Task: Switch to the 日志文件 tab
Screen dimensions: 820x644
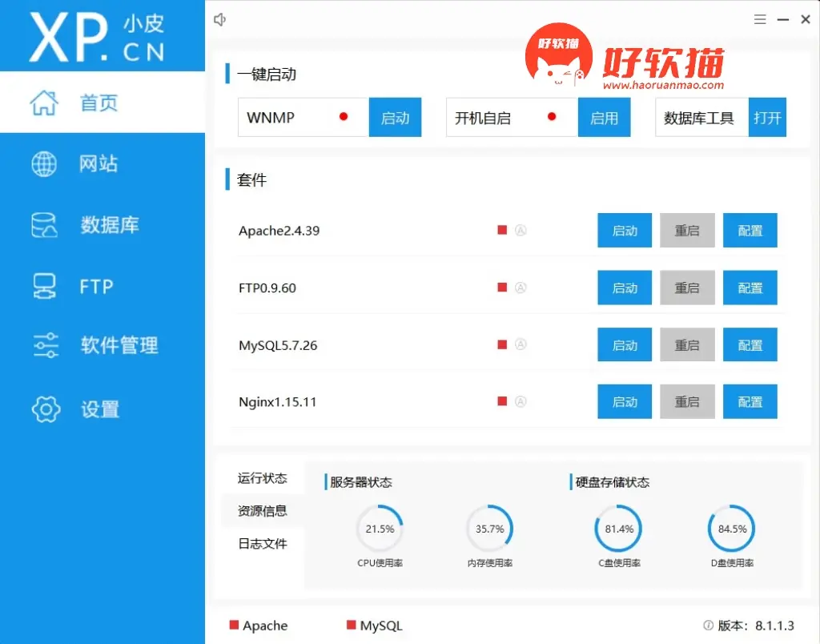Action: 263,544
